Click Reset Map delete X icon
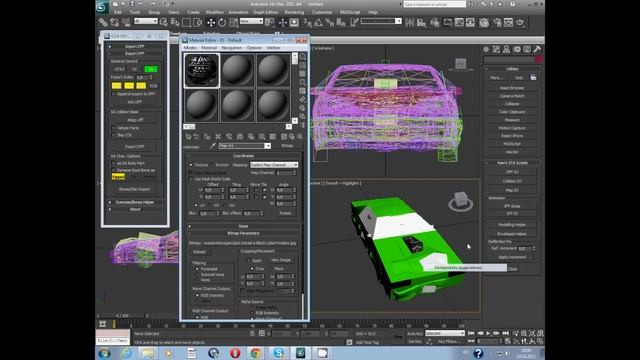The width and height of the screenshot is (640, 360). tap(218, 137)
